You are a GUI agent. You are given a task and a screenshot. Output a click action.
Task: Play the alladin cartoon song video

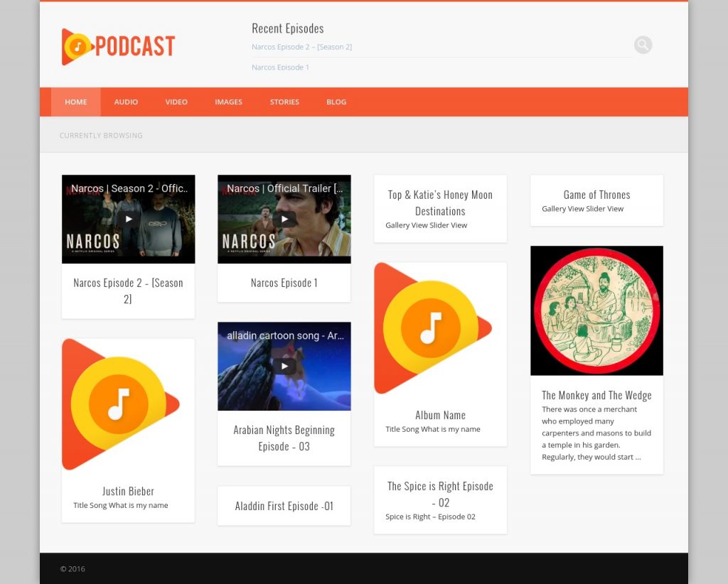click(284, 366)
